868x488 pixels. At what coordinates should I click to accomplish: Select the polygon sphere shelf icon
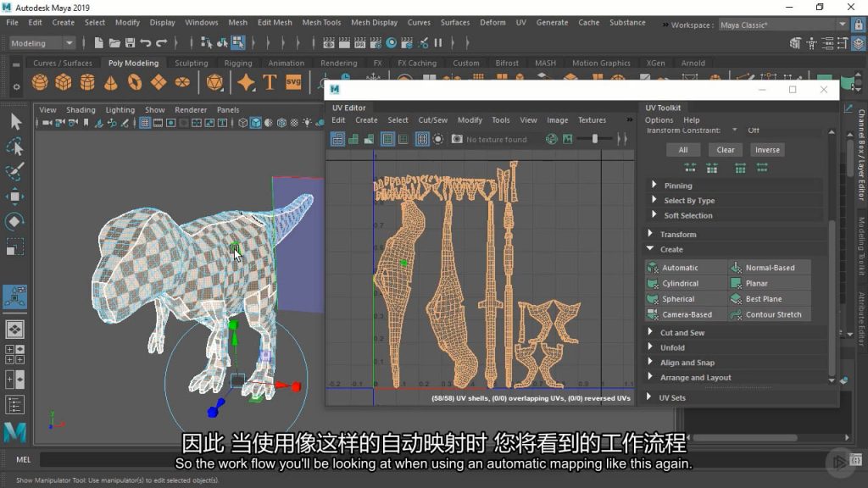pos(40,82)
